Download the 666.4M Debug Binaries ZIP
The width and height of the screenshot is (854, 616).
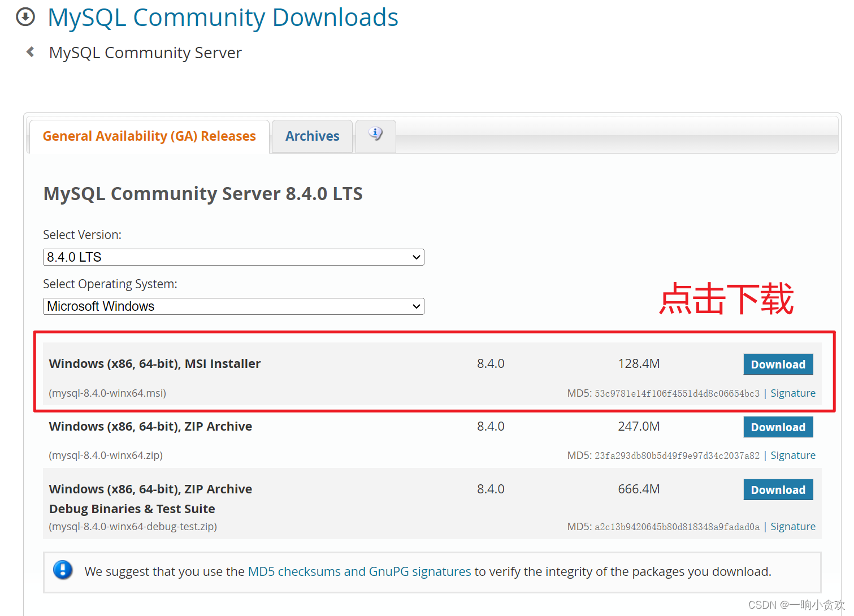[x=778, y=490]
